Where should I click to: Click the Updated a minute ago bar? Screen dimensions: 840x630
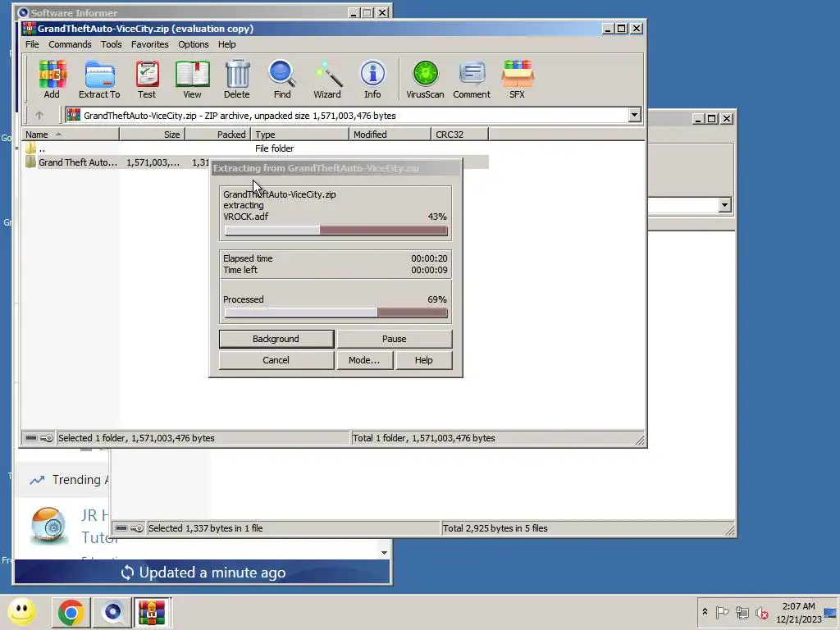click(x=203, y=572)
